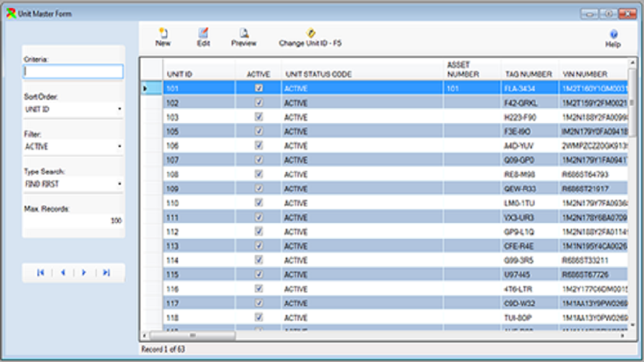Click the TAG NUMBER column header
Viewport: 644px width, 362px height.
528,74
